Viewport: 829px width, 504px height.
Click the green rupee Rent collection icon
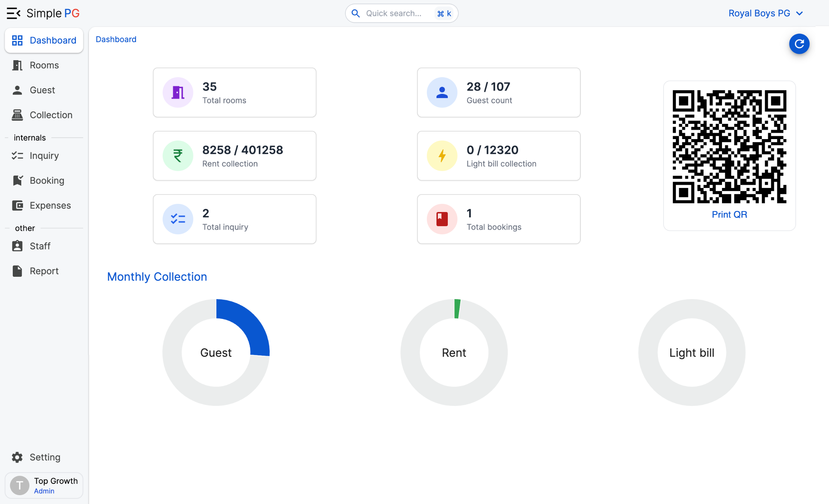(178, 156)
